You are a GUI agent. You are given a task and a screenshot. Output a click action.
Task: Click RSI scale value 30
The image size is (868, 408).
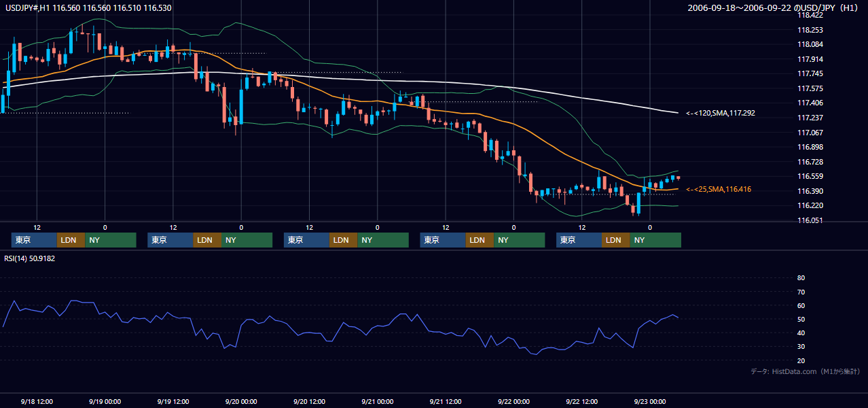801,347
